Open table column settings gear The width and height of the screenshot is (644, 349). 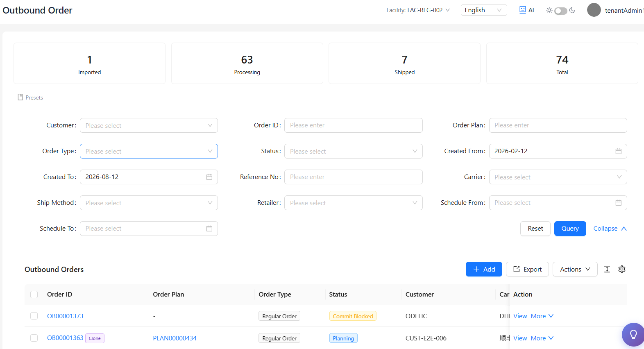tap(622, 269)
